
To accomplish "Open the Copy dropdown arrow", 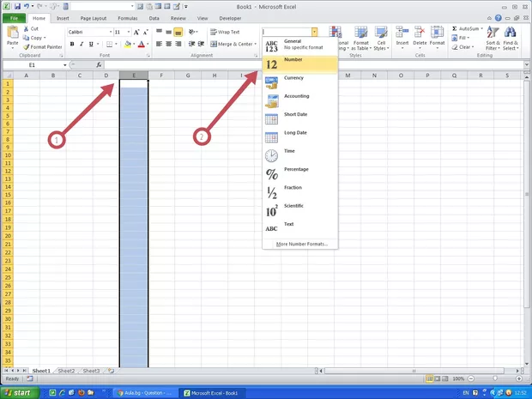I will point(45,38).
